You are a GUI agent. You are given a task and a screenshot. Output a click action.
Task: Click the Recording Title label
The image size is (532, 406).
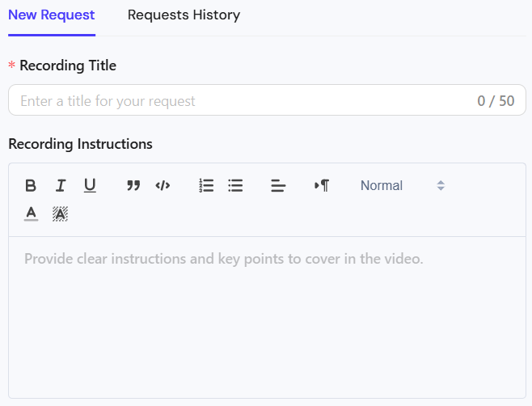pos(68,66)
